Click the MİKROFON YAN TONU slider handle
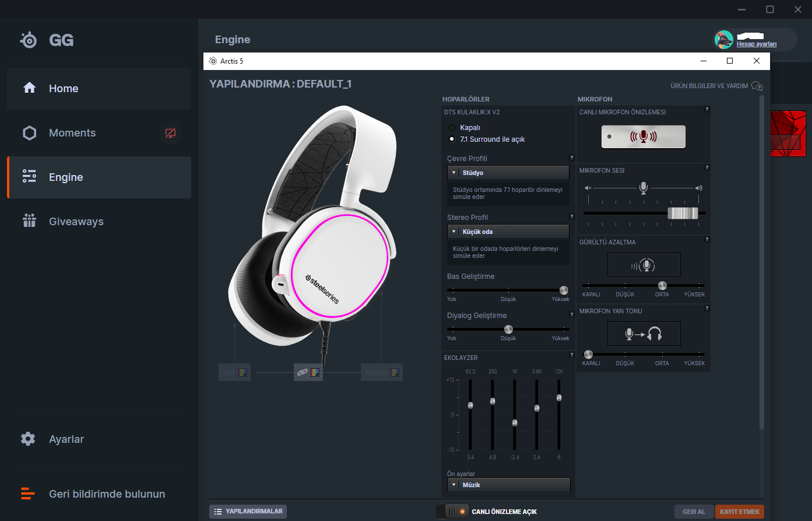The height and width of the screenshot is (521, 812). 588,354
